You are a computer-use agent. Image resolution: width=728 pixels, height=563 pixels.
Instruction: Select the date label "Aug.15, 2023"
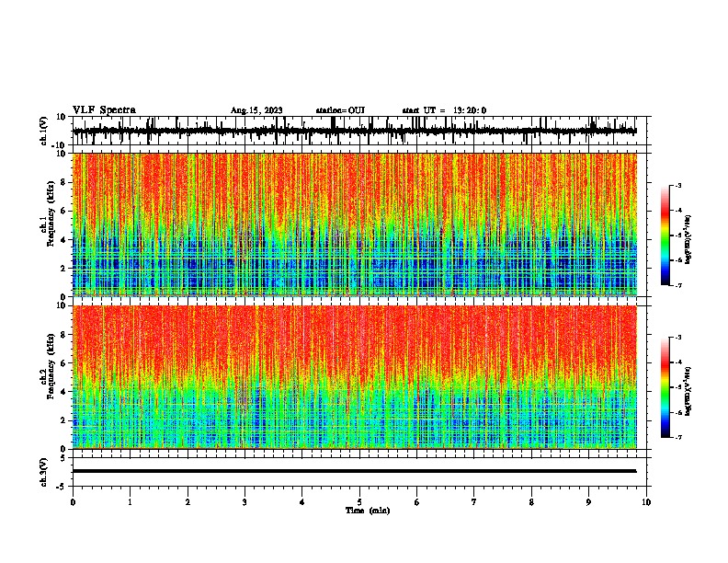pyautogui.click(x=256, y=110)
